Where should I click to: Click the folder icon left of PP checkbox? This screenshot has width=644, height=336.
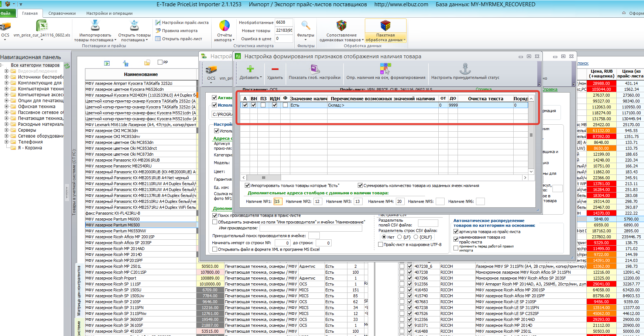coord(147,63)
